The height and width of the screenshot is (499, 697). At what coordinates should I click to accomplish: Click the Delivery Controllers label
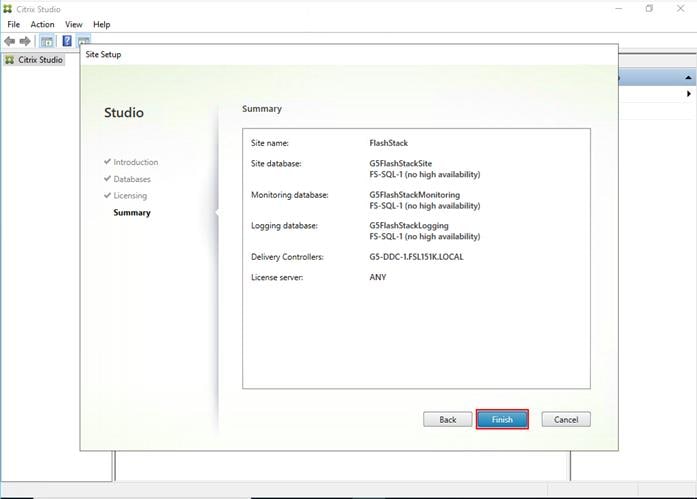pyautogui.click(x=287, y=257)
